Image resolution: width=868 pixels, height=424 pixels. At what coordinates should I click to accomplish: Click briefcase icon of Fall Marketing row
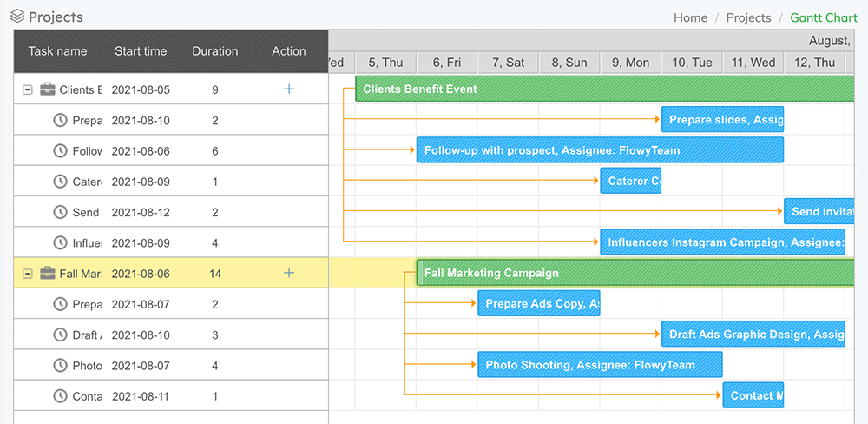pyautogui.click(x=48, y=274)
